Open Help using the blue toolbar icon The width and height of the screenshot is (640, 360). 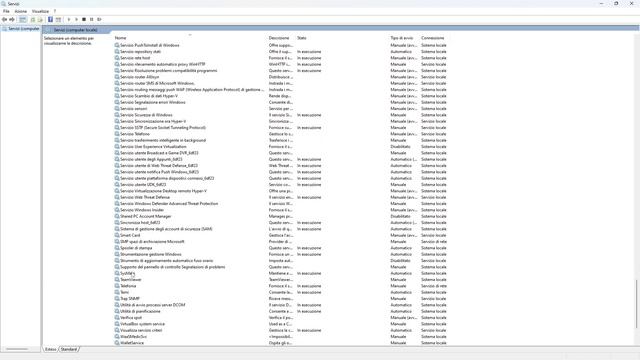[x=50, y=20]
